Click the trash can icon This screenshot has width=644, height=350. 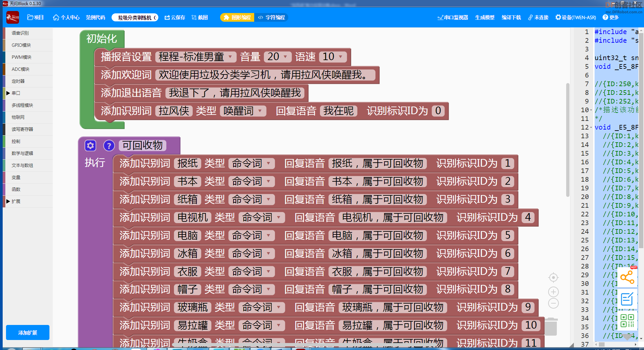(x=551, y=327)
